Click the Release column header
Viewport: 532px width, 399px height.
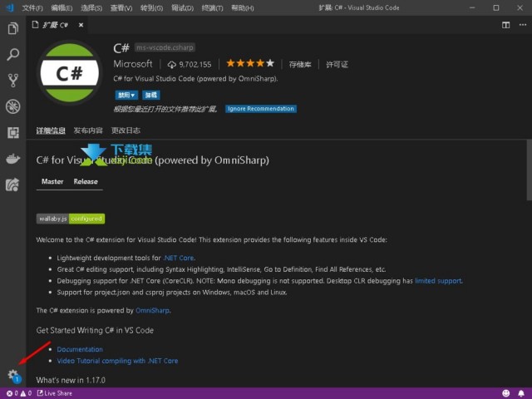click(86, 181)
